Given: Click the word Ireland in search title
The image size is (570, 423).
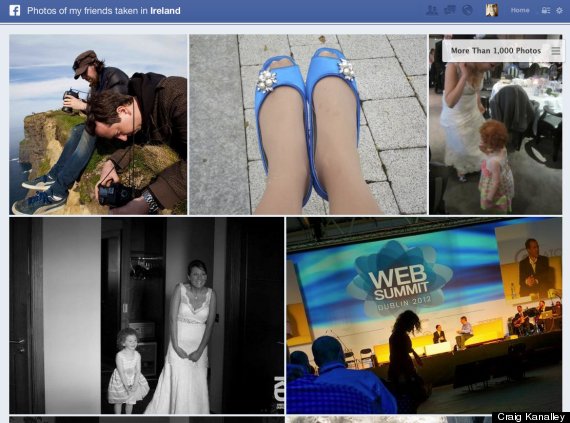Looking at the screenshot, I should point(165,11).
